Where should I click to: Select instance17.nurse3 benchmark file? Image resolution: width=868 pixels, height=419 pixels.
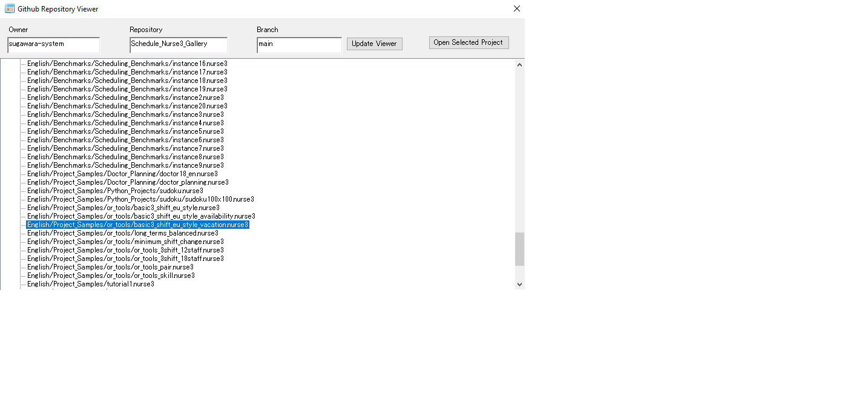(127, 72)
